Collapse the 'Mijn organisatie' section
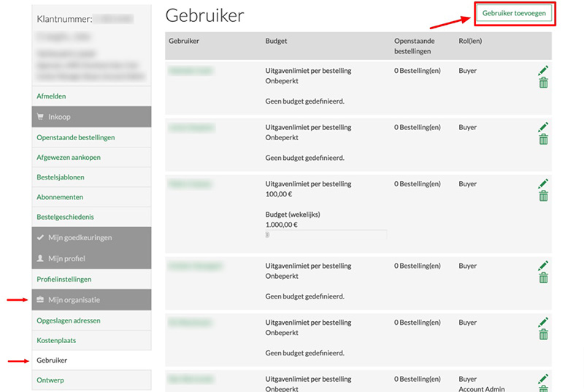 pos(91,300)
